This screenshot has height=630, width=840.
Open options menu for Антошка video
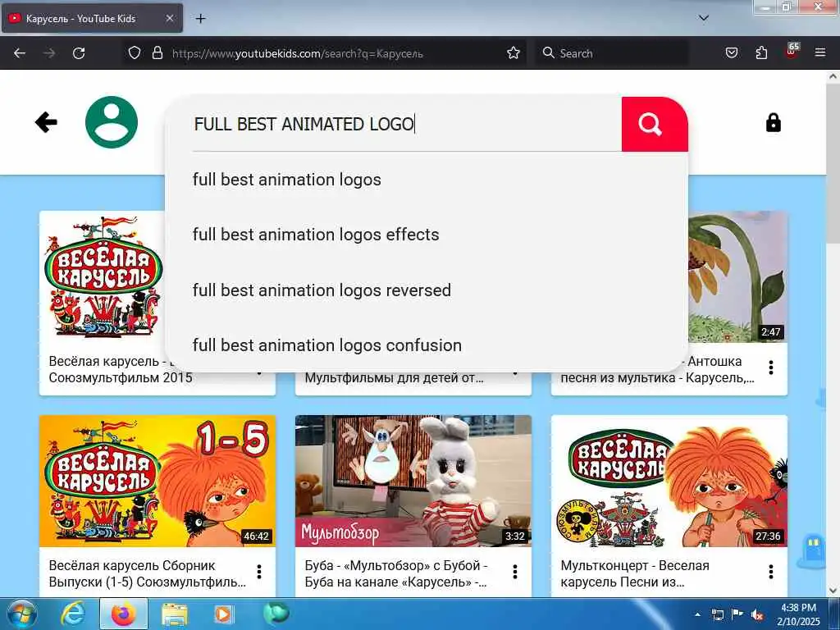[x=771, y=367]
